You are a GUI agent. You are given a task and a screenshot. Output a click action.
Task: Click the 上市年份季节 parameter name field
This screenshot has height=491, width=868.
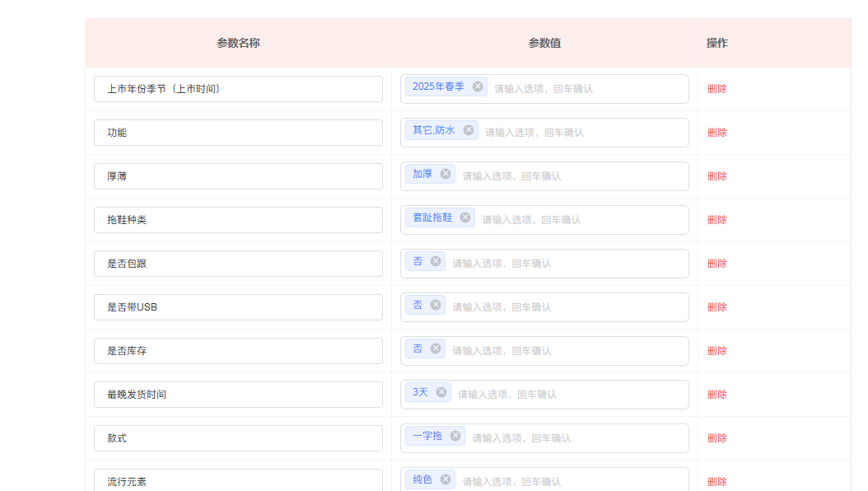point(238,89)
